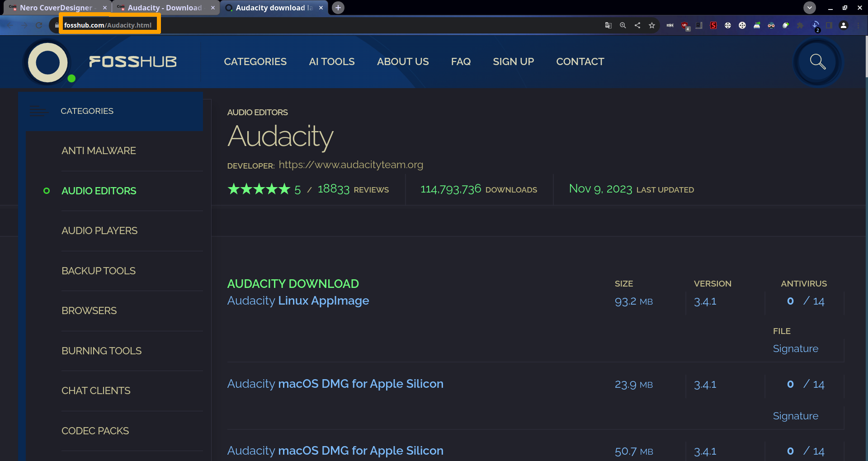This screenshot has height=461, width=868.
Task: Download macOS DMG 23.9 MB file
Action: pyautogui.click(x=335, y=384)
